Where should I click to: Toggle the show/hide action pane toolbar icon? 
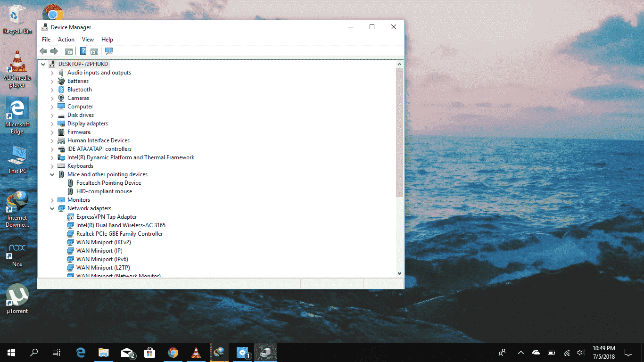click(94, 51)
